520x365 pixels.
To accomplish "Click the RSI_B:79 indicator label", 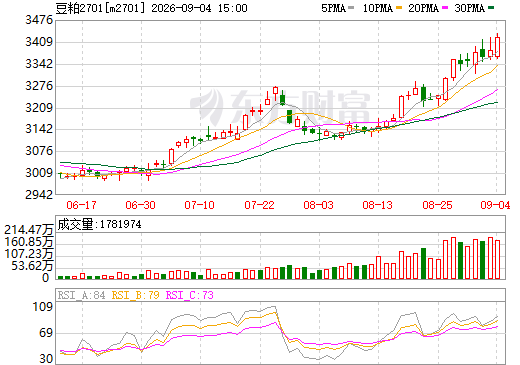I will click(x=135, y=295).
